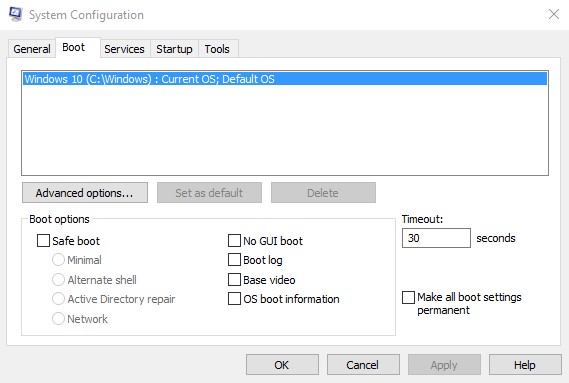Image resolution: width=569 pixels, height=383 pixels.
Task: Choose the Minimal radio option
Action: 58,260
